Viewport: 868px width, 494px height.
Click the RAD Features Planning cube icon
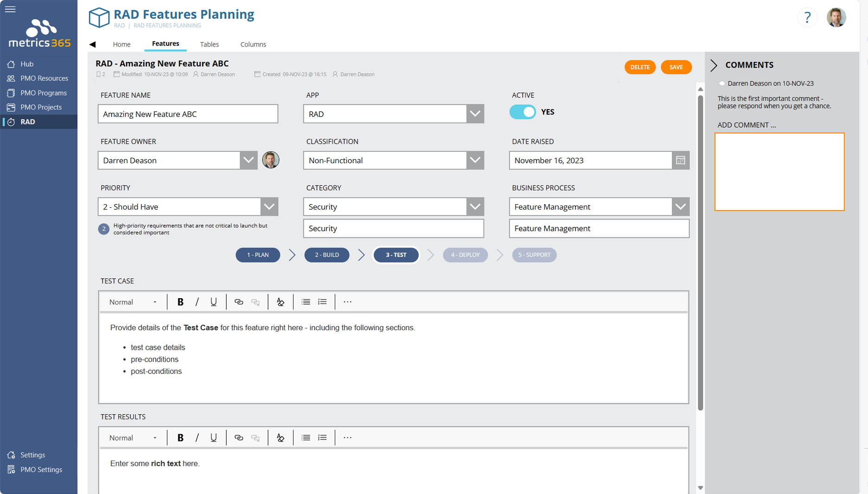[x=99, y=18]
